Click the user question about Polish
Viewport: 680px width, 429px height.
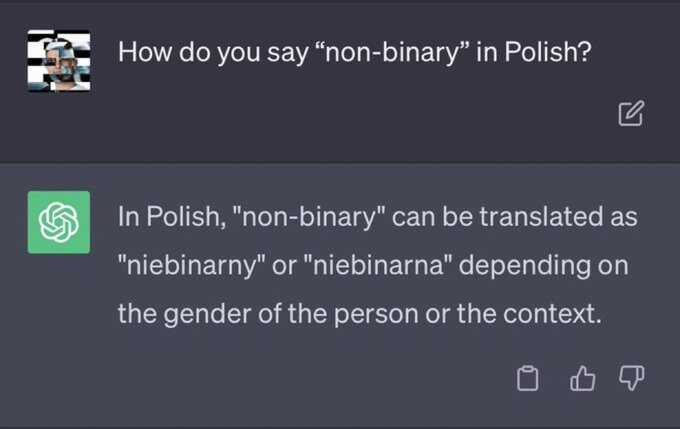click(x=354, y=52)
